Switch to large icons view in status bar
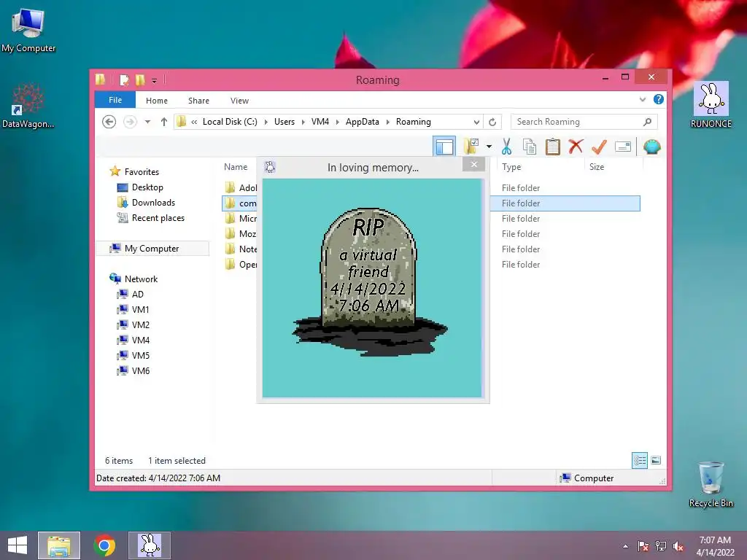The width and height of the screenshot is (747, 560). [x=656, y=461]
